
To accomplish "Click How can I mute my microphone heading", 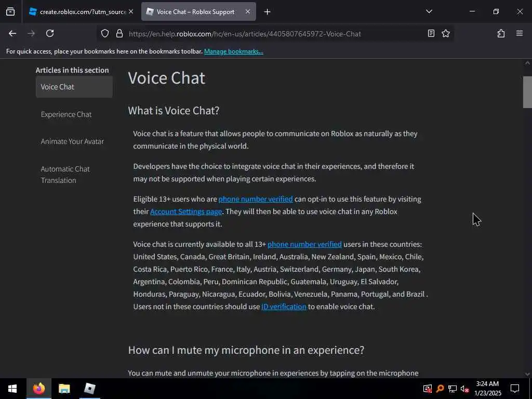I will pyautogui.click(x=246, y=350).
